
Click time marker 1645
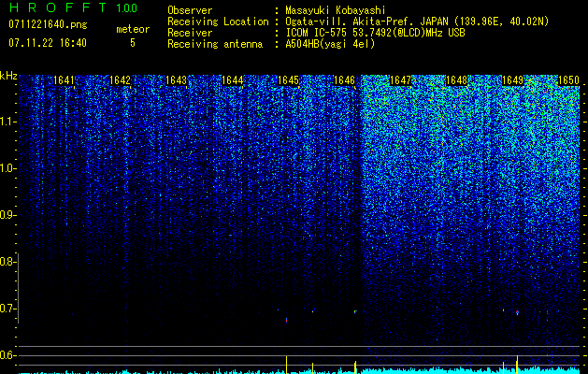[x=288, y=80]
